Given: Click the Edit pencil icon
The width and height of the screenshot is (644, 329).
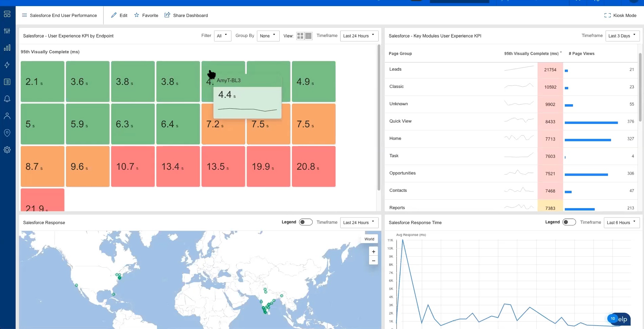Looking at the screenshot, I should (114, 15).
